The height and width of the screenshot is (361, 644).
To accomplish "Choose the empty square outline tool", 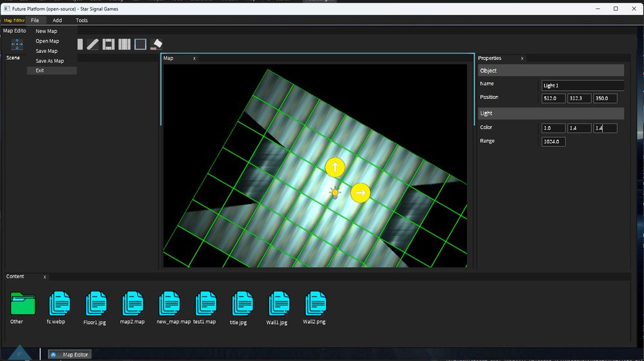I will (x=140, y=44).
